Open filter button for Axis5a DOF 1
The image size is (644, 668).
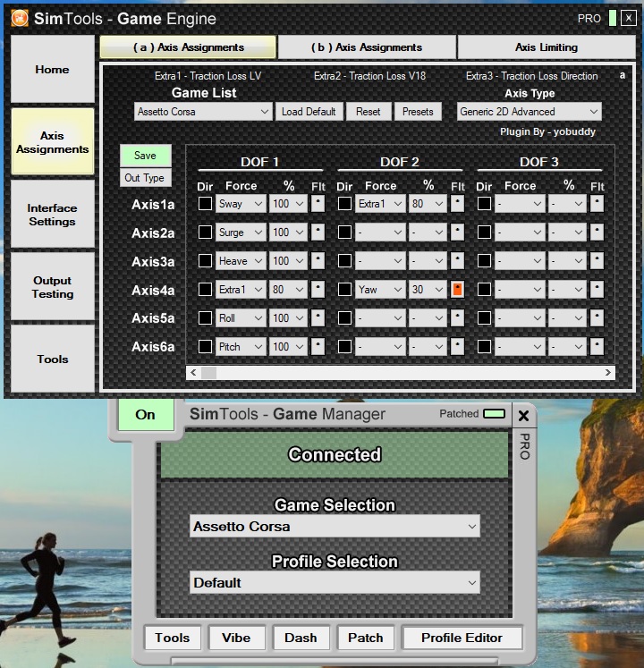click(x=318, y=317)
